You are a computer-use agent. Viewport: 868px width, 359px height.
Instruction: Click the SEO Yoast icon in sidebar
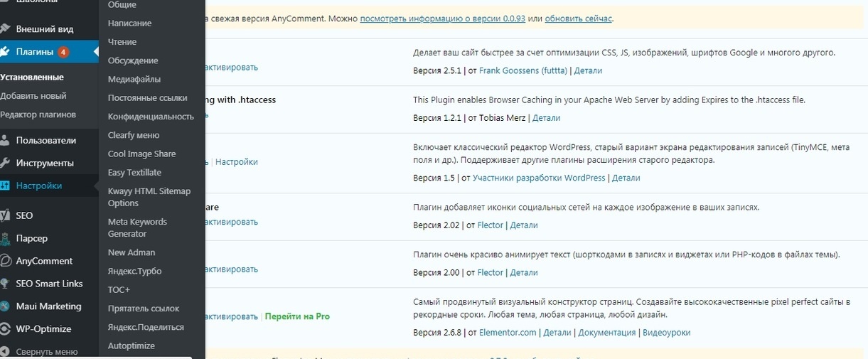(4, 215)
